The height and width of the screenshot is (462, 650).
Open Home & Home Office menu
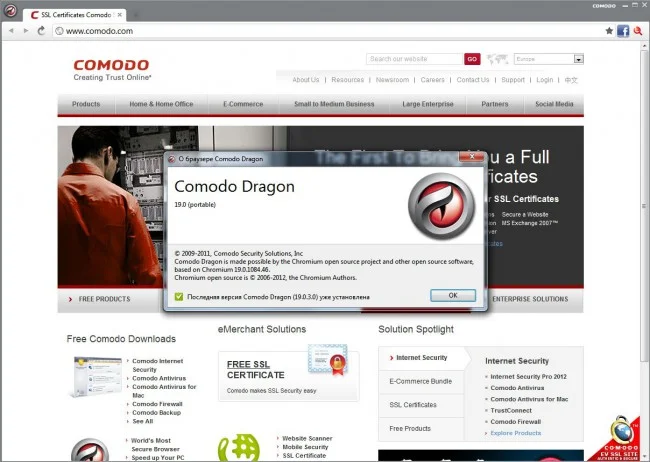point(161,104)
